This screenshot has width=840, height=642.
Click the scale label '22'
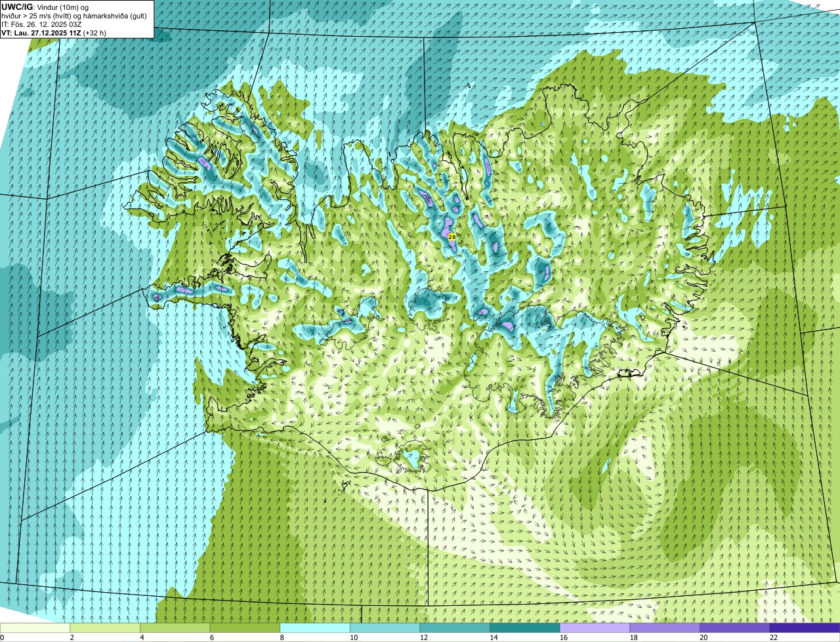[x=774, y=637]
